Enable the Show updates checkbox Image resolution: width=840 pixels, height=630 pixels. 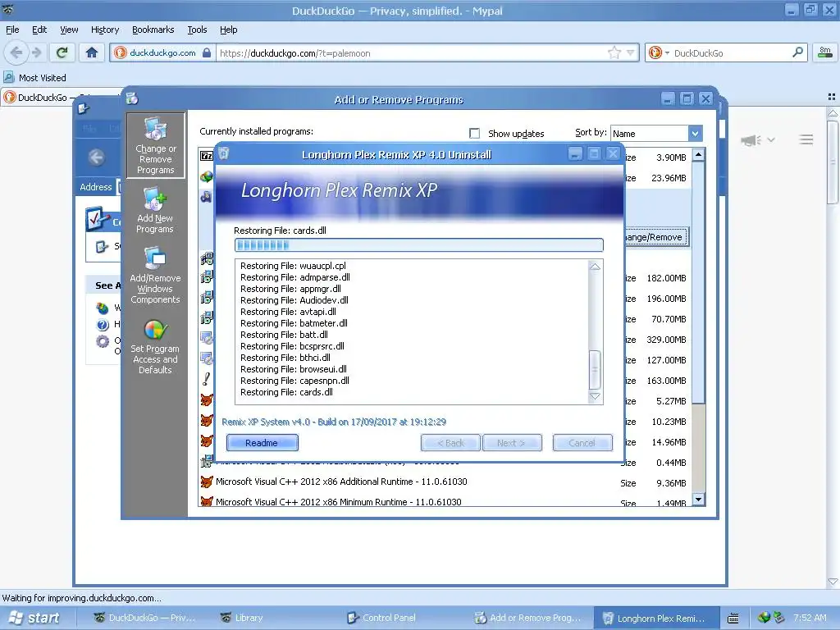point(474,133)
